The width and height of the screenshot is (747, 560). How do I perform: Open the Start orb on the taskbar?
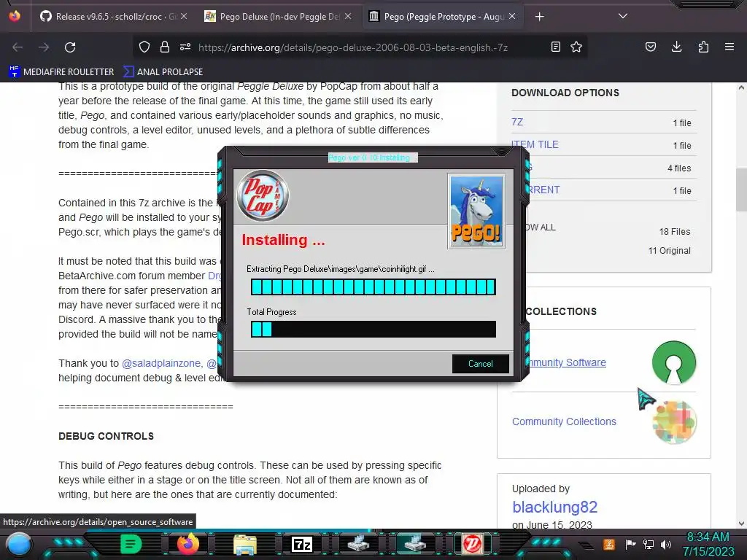coord(19,545)
